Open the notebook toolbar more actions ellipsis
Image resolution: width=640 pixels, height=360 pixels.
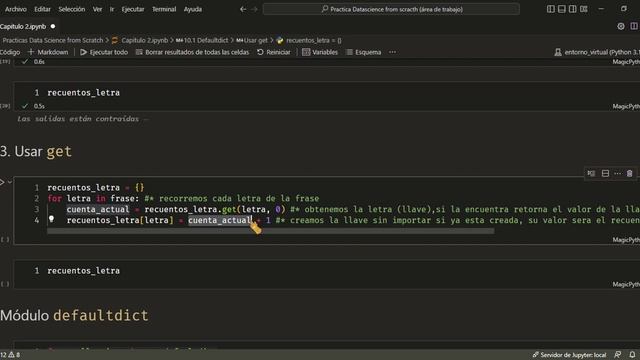pos(392,52)
